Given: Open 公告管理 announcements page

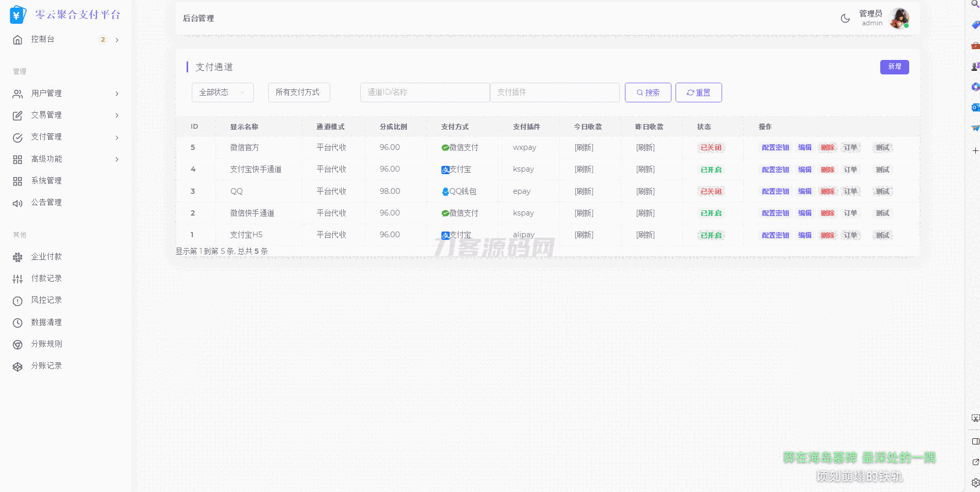Looking at the screenshot, I should pos(47,203).
